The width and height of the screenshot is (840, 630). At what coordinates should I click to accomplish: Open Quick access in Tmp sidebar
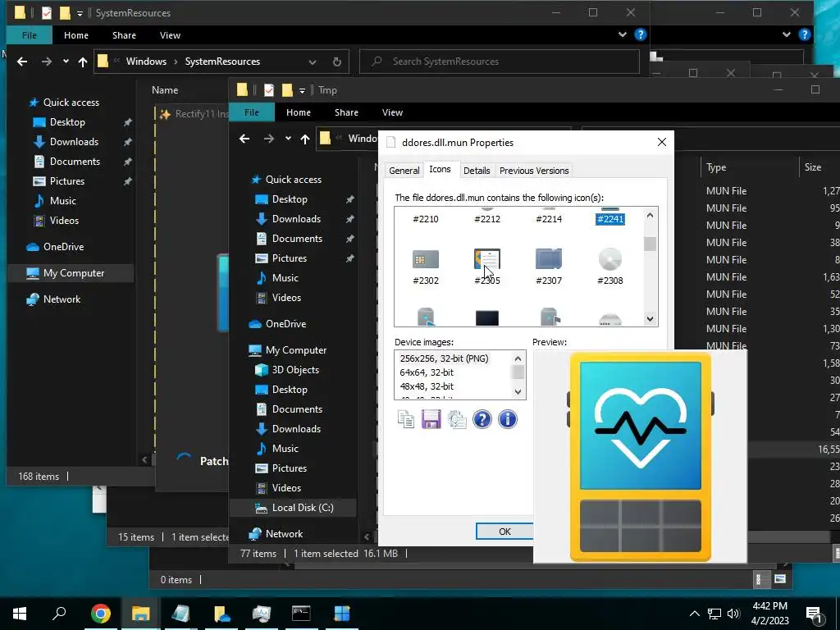click(294, 180)
